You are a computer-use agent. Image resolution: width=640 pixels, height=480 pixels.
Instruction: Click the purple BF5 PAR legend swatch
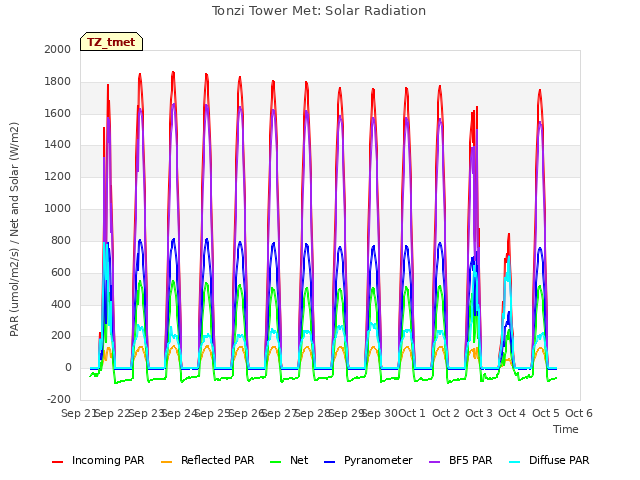click(x=435, y=462)
